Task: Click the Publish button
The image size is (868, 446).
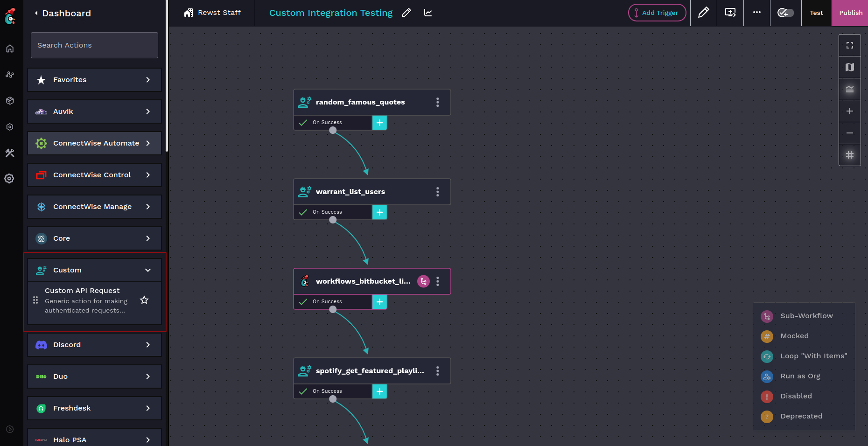Action: 850,13
